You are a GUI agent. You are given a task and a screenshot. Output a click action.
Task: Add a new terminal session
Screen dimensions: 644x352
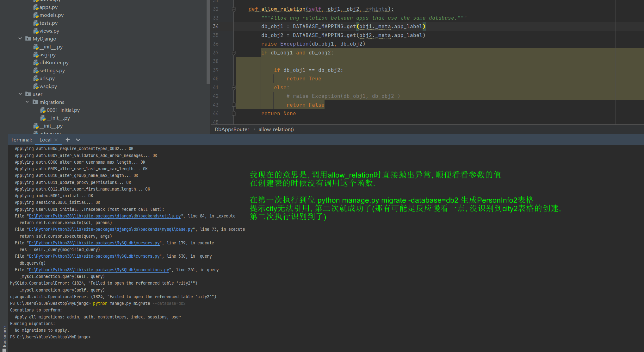tap(68, 140)
